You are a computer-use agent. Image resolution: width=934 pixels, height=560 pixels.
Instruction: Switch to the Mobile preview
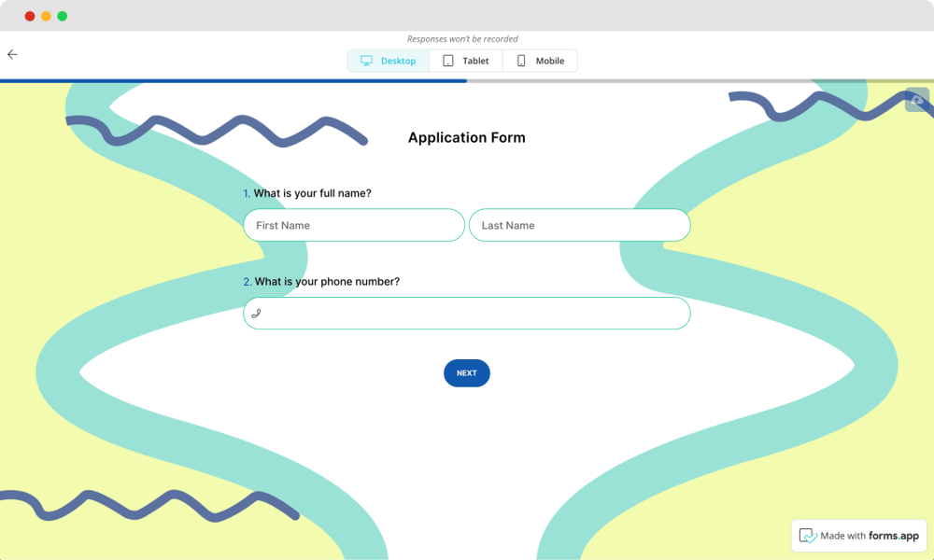click(540, 60)
